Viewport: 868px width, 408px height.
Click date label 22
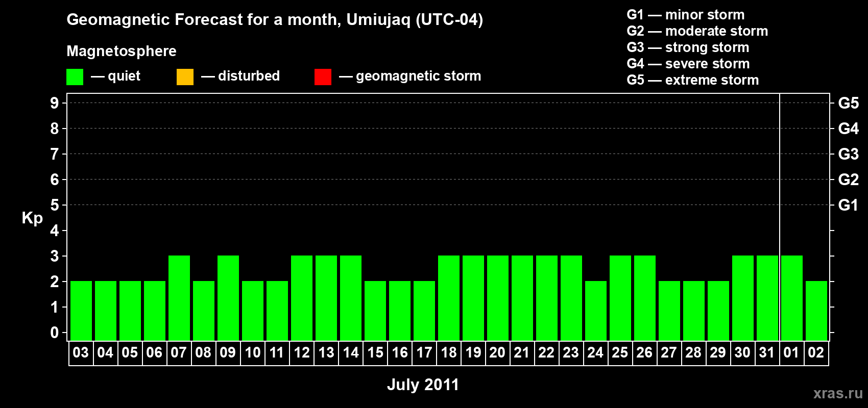tap(546, 352)
